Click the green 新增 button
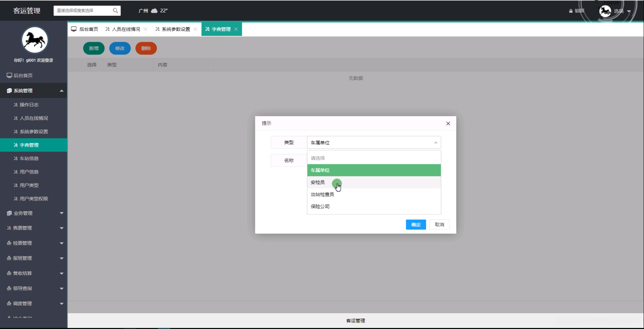The height and width of the screenshot is (329, 644). tap(94, 48)
